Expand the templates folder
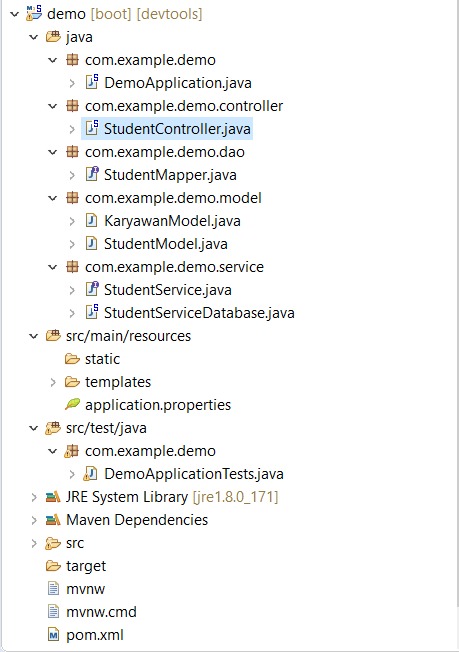The width and height of the screenshot is (459, 652). [x=53, y=382]
